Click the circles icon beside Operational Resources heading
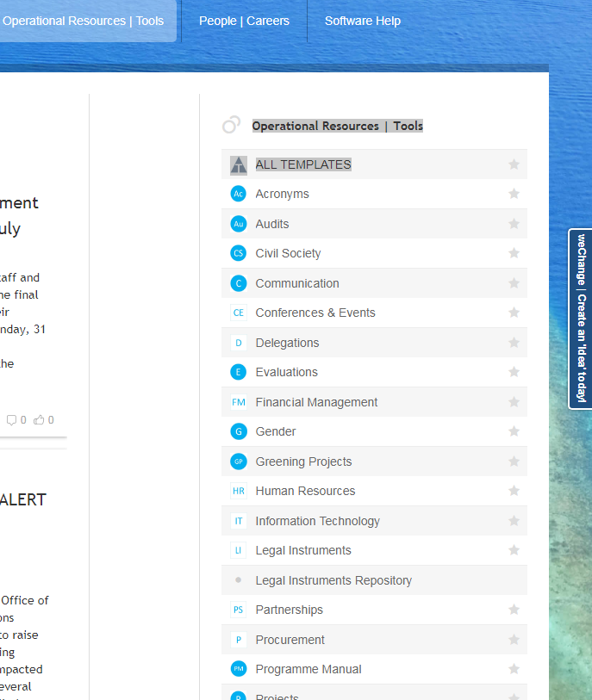Viewport: 592px width, 700px height. (232, 125)
